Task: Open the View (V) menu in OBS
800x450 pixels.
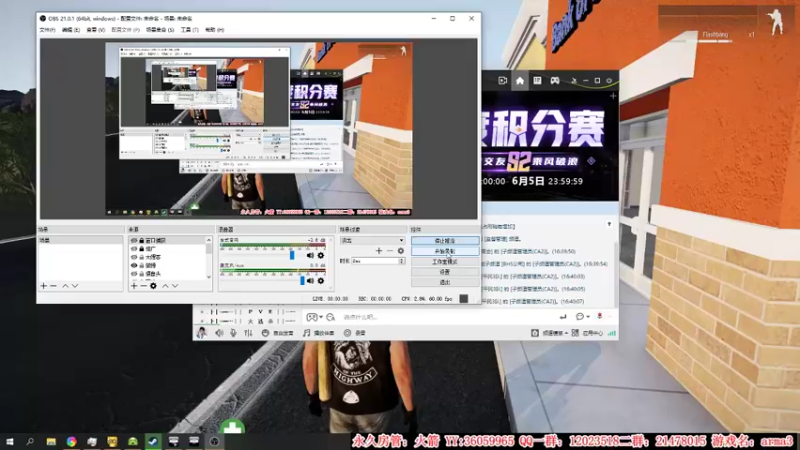Action: [95, 30]
